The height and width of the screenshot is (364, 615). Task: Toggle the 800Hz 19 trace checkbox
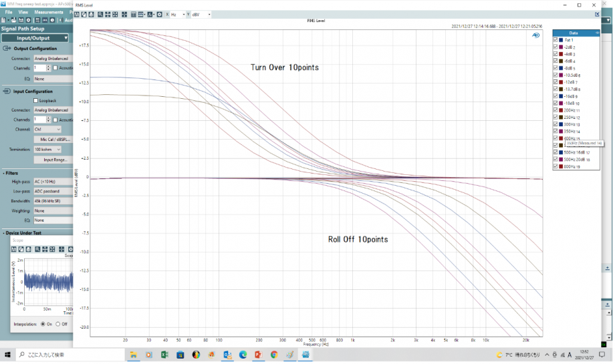click(556, 166)
